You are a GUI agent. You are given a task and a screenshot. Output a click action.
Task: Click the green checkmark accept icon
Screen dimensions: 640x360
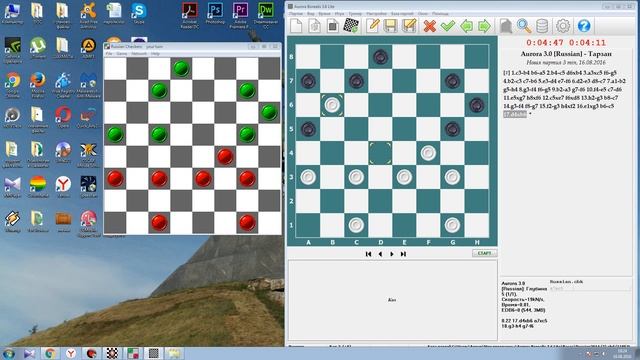click(448, 26)
